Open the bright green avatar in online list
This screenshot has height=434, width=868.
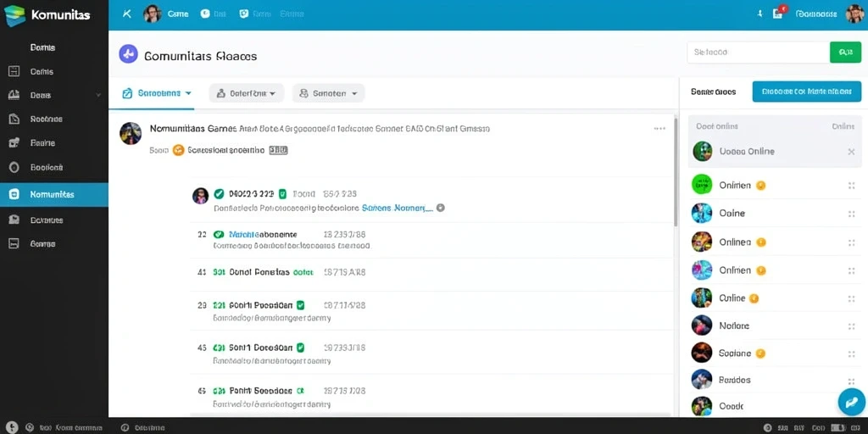pyautogui.click(x=702, y=184)
